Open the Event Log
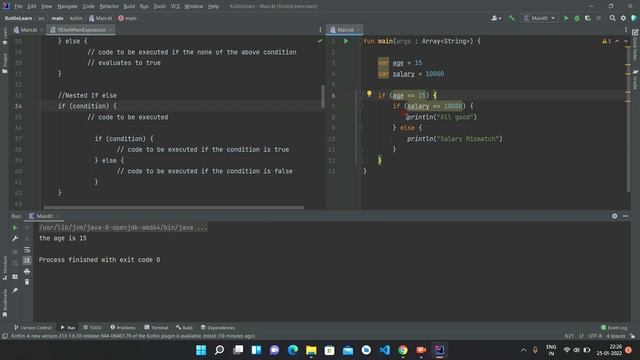The image size is (640, 360). tap(614, 327)
